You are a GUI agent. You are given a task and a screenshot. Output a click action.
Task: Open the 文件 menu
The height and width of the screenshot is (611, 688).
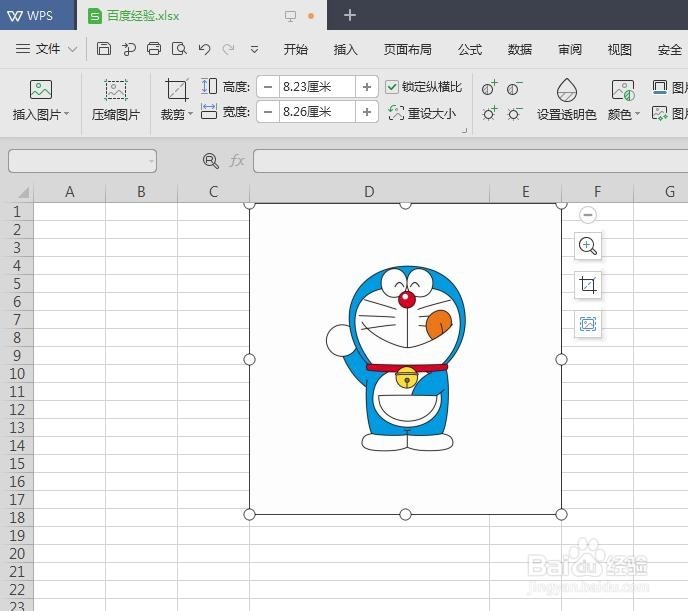click(47, 49)
